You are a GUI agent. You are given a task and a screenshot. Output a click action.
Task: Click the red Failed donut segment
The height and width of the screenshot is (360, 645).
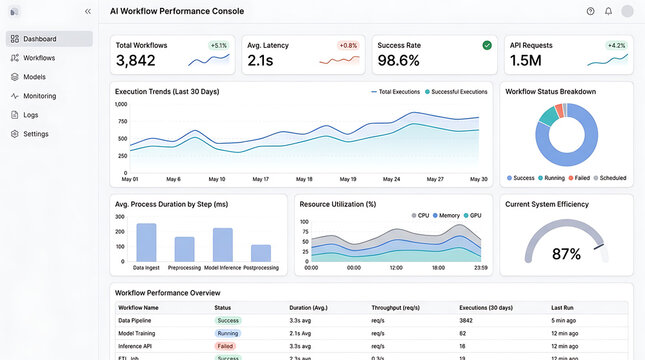coord(559,110)
